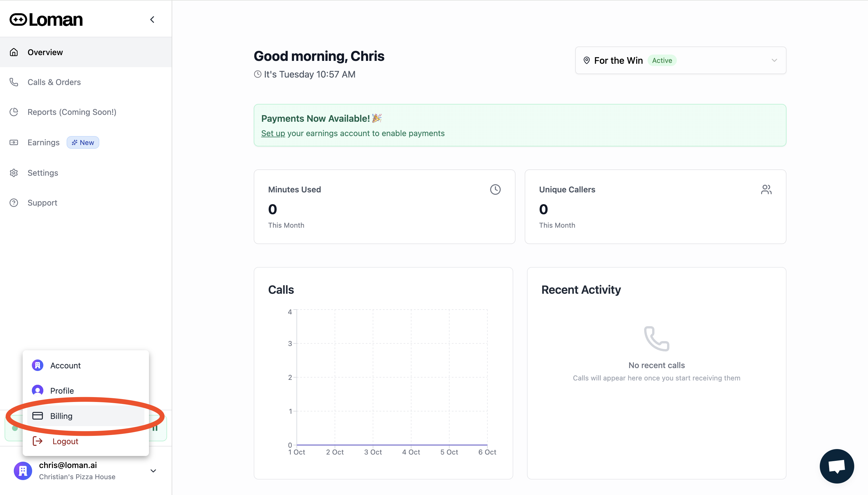Click the New badge beside Earnings

[x=83, y=142]
